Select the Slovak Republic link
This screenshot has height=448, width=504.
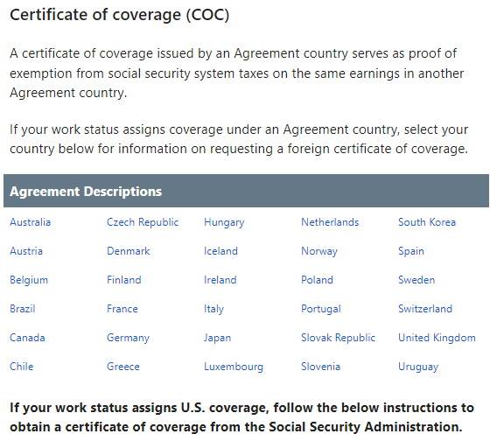click(338, 338)
